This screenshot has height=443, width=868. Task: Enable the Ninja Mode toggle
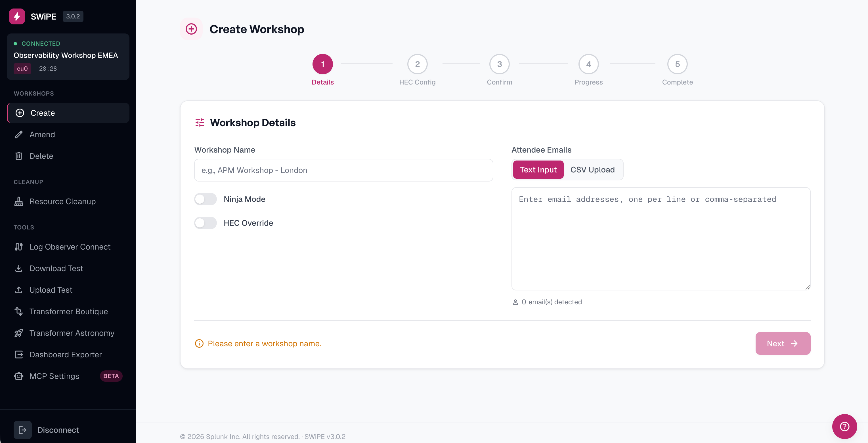(x=206, y=199)
